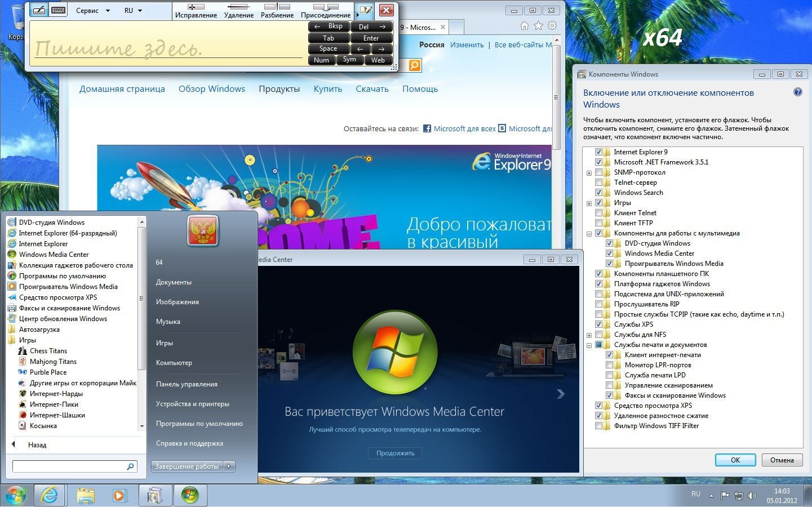Viewport: 812px width, 507px height.
Task: Check Фильтр Windows TIFF IFilter
Action: click(x=598, y=426)
